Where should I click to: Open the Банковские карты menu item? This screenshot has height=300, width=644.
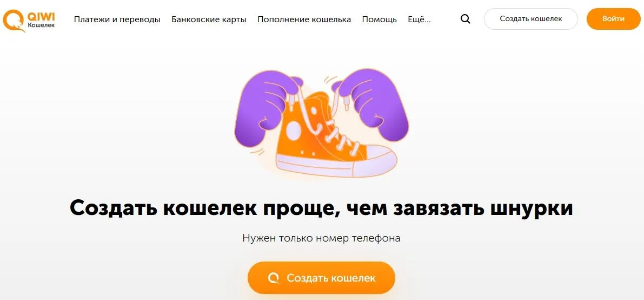tap(209, 19)
